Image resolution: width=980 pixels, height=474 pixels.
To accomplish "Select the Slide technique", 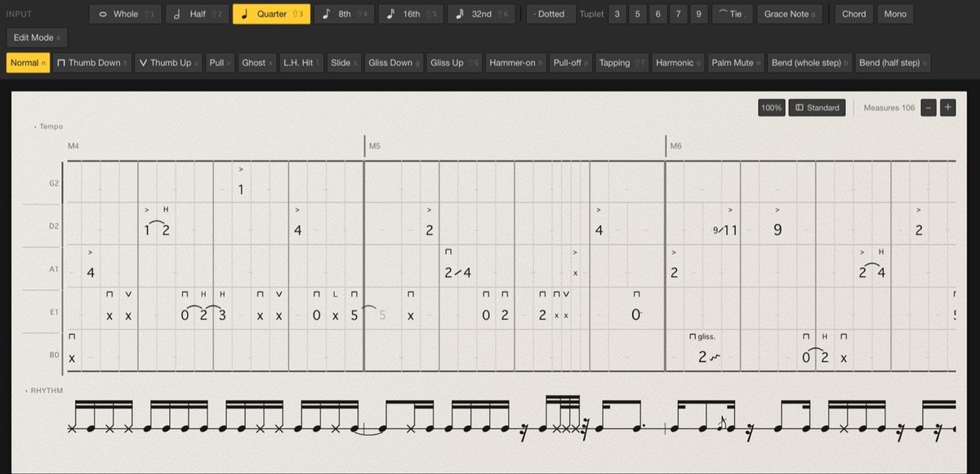I will (344, 63).
